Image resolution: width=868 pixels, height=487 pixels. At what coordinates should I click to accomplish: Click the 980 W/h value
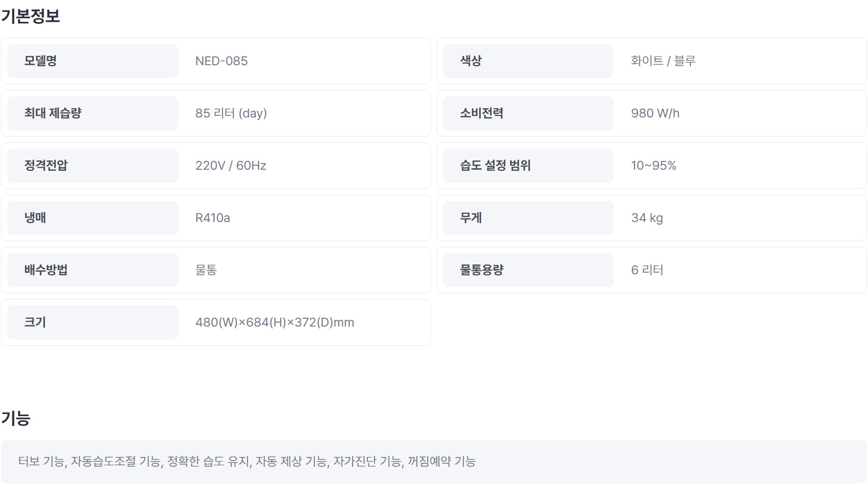pos(655,113)
